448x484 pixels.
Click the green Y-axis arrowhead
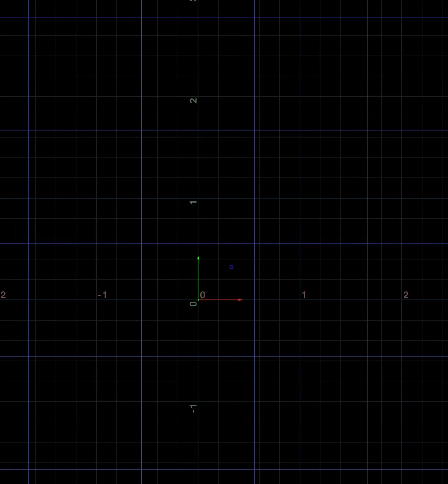[198, 258]
